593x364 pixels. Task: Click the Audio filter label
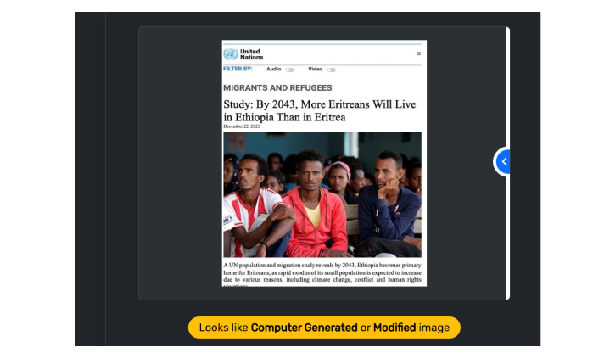click(273, 69)
